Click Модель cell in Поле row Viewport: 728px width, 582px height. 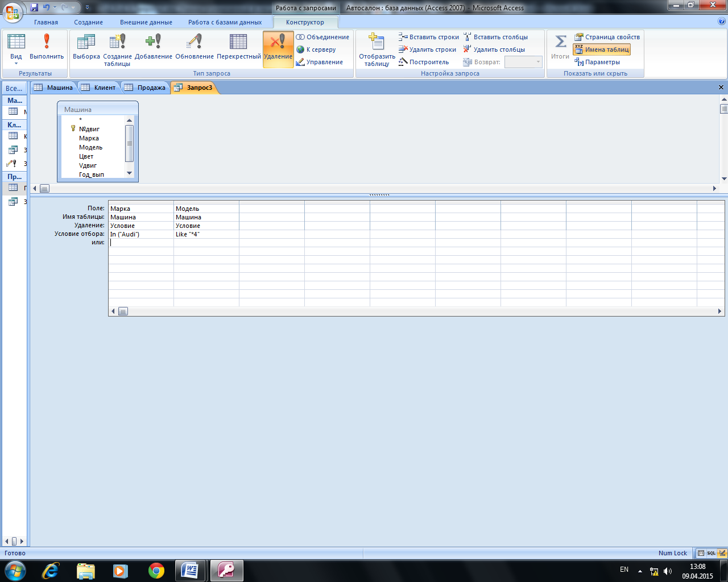206,209
